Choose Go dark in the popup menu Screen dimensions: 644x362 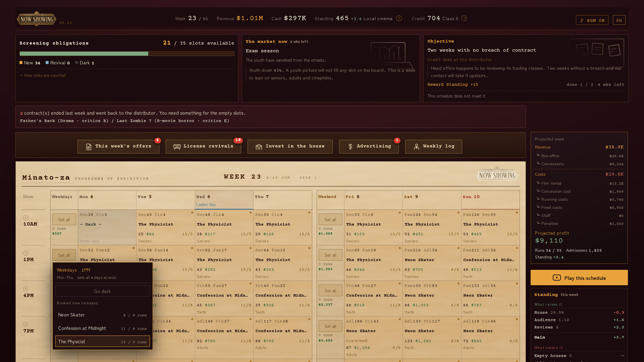coord(102,291)
